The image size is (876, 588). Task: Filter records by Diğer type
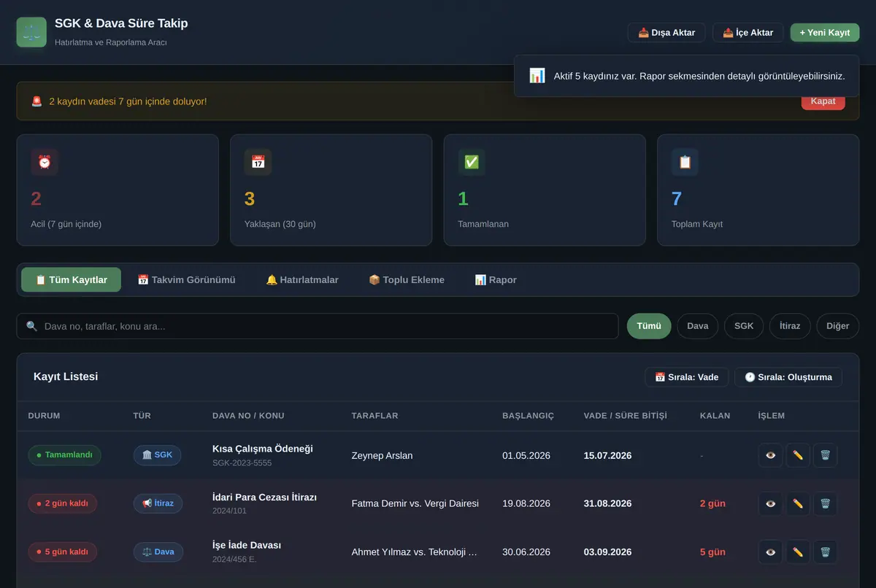click(837, 326)
